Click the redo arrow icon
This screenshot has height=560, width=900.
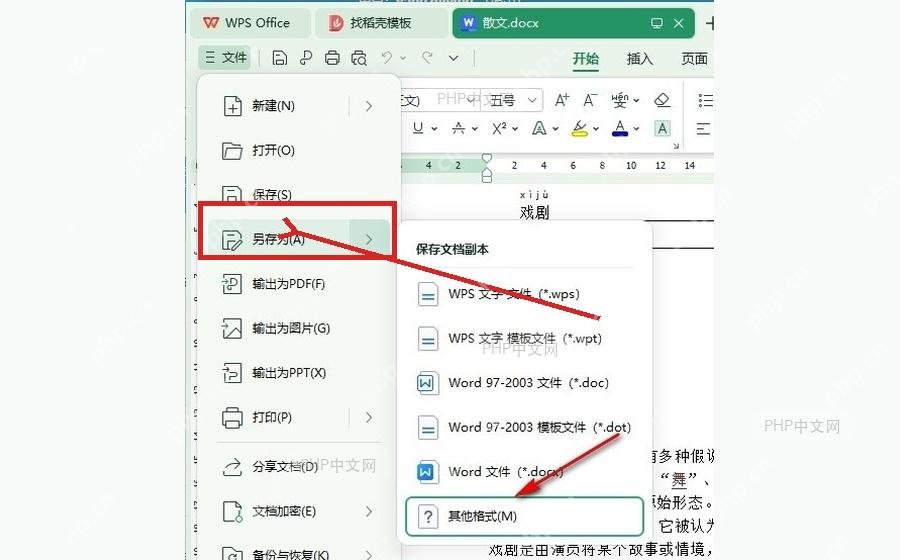427,57
